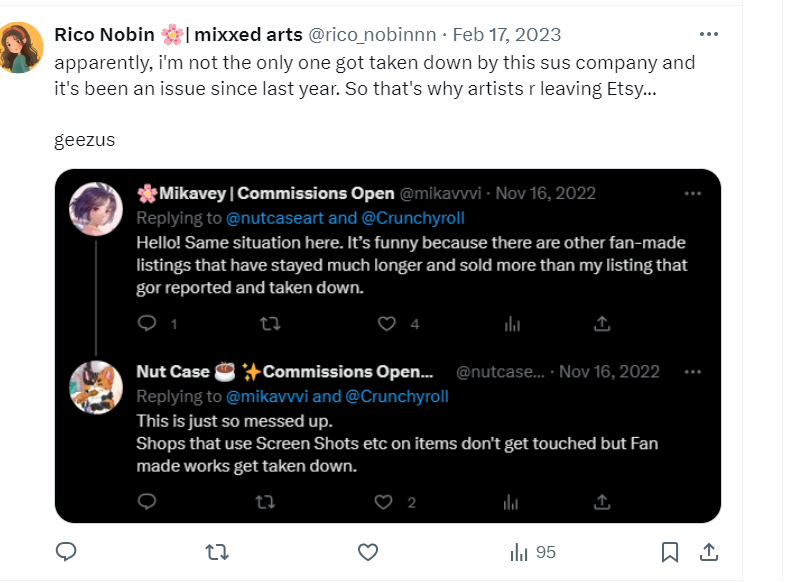Retweet Mikavey's quoted tweet
This screenshot has height=582, width=788.
(x=267, y=324)
